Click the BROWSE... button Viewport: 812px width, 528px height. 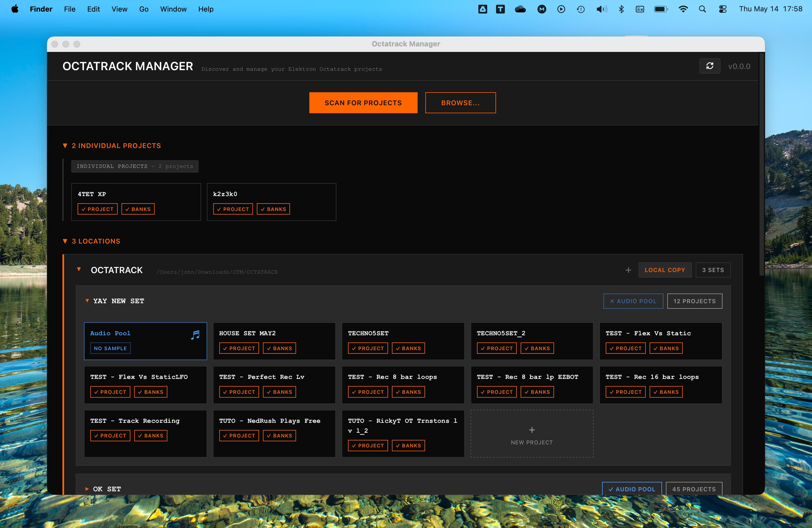[460, 103]
